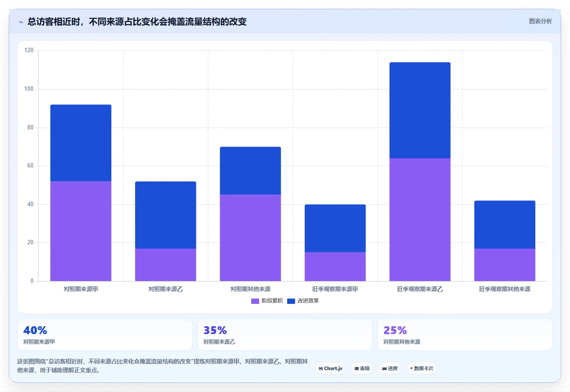Click the chart title heading text
Viewport: 570px width, 392px height.
(137, 21)
